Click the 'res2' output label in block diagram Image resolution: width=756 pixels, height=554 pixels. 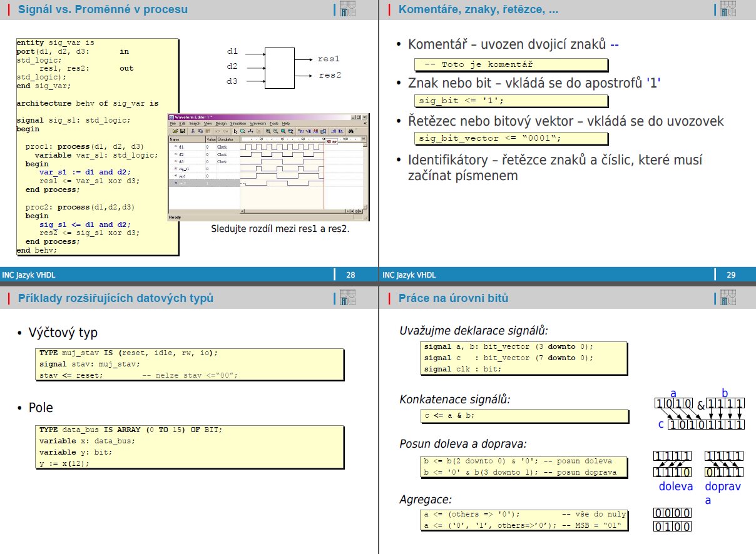330,76
